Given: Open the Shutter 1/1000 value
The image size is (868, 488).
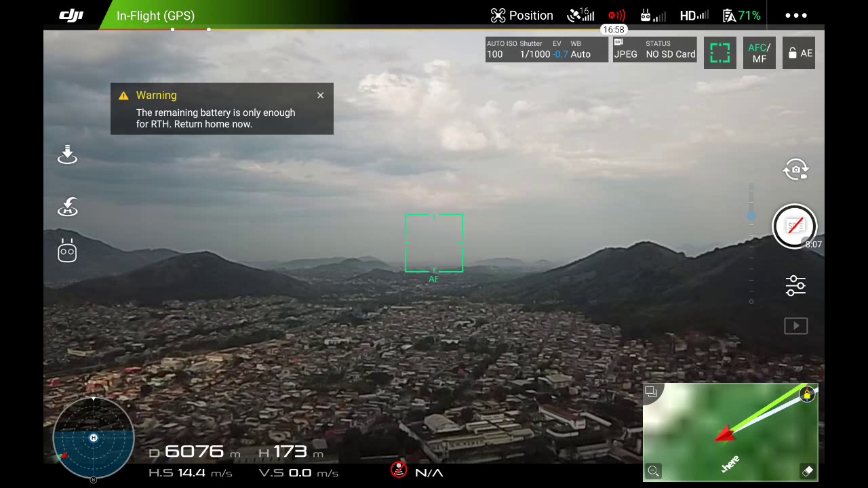Looking at the screenshot, I should click(535, 49).
